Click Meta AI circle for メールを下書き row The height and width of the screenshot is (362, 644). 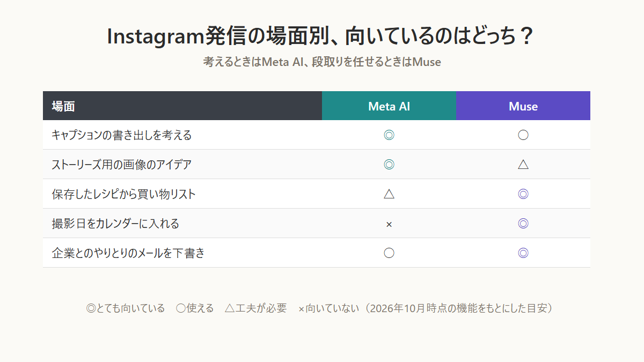click(x=389, y=253)
